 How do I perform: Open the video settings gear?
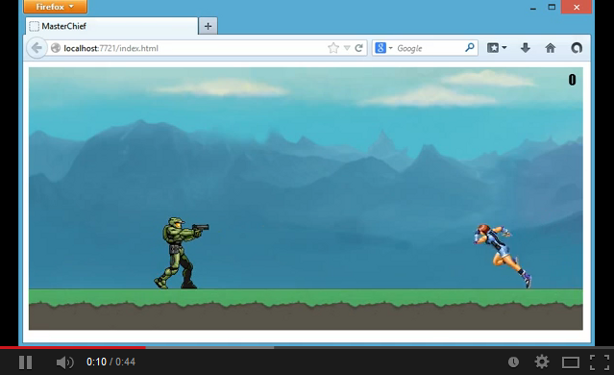point(542,362)
